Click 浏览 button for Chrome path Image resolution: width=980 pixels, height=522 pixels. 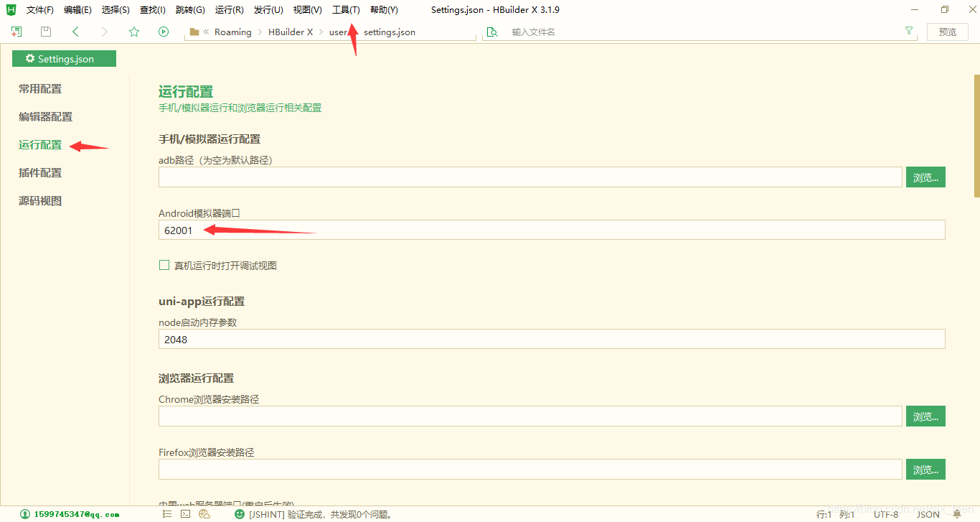[925, 416]
